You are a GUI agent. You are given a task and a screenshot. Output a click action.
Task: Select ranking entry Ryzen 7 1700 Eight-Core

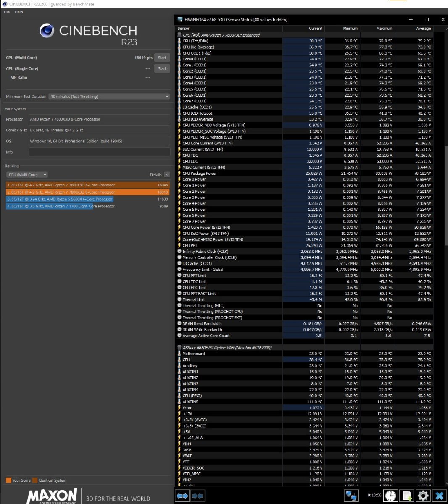(x=87, y=206)
